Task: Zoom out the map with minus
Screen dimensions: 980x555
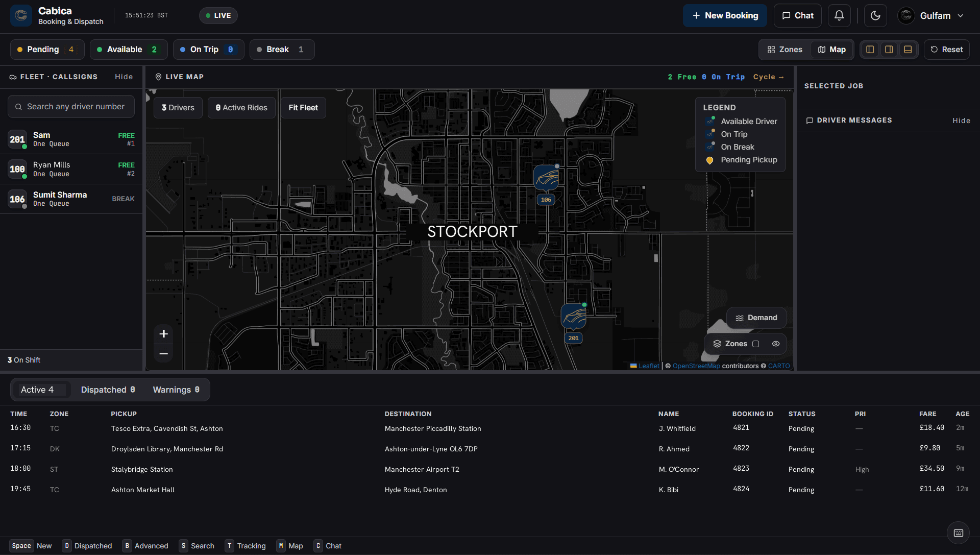Action: pyautogui.click(x=163, y=353)
